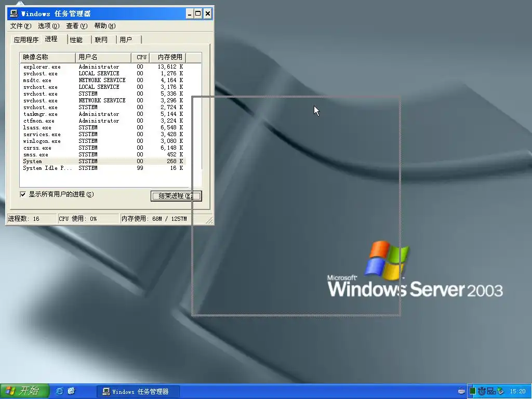
Task: Select the winlogon.exe process
Action: coord(103,141)
